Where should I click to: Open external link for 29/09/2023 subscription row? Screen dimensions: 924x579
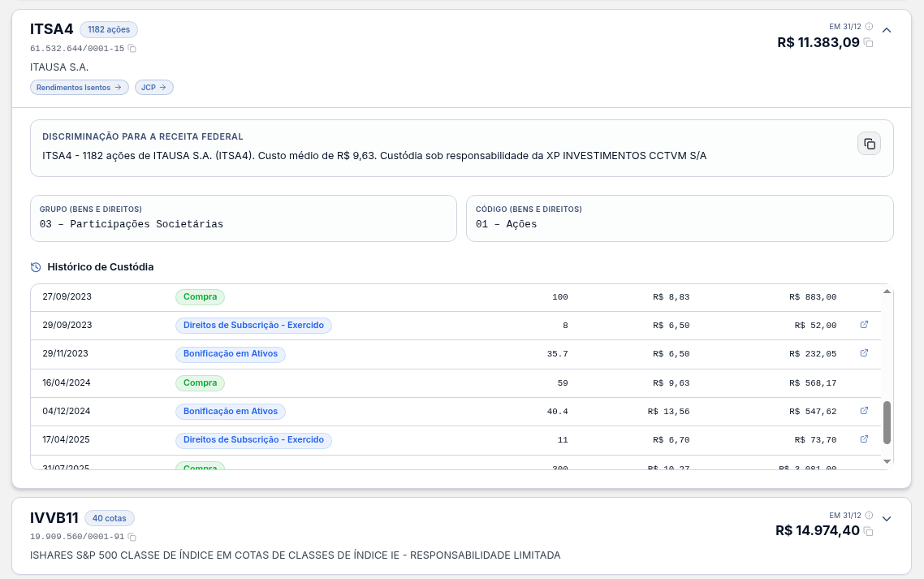(864, 324)
